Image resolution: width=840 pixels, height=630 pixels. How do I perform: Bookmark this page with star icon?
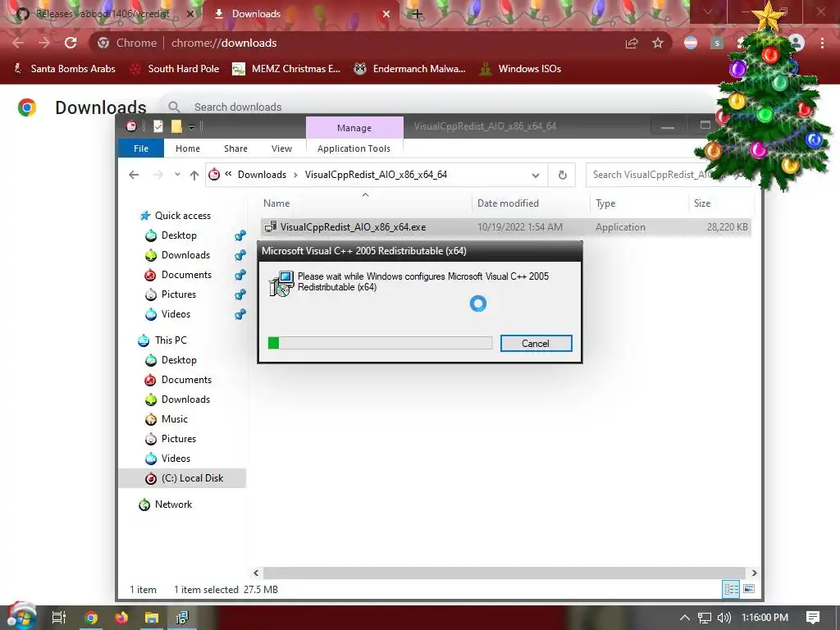click(658, 43)
